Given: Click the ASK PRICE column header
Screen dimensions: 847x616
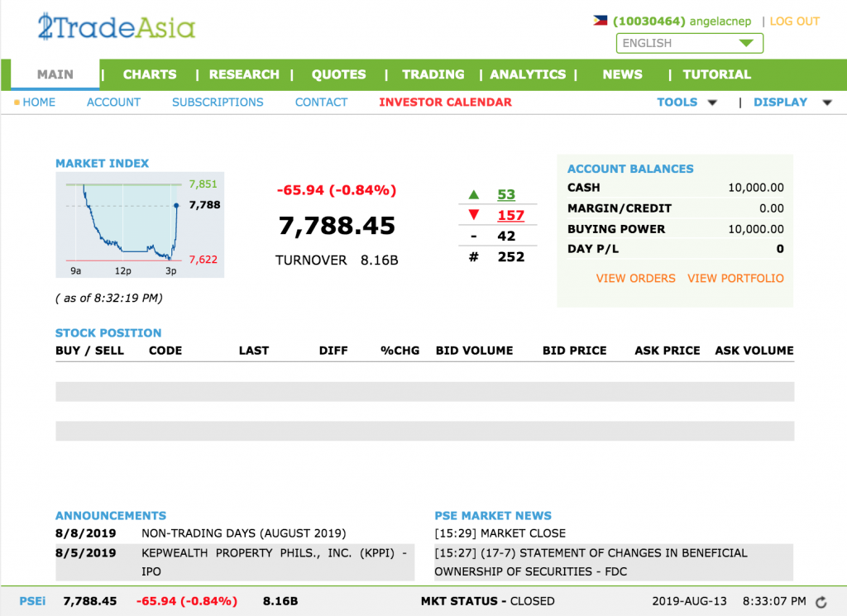Looking at the screenshot, I should (x=668, y=351).
